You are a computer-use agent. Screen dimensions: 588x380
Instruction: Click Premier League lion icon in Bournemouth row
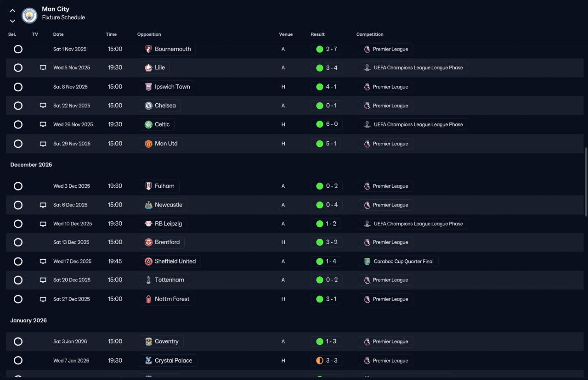[367, 49]
